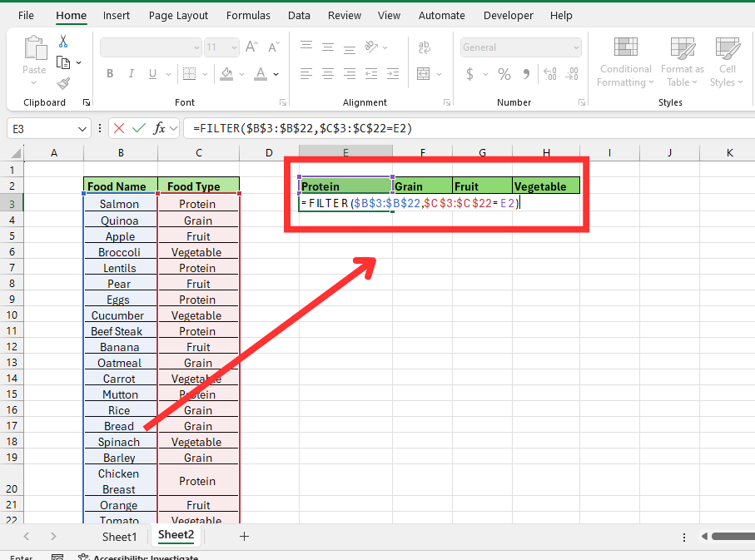
Task: Cancel the formula with the red X
Action: click(119, 128)
